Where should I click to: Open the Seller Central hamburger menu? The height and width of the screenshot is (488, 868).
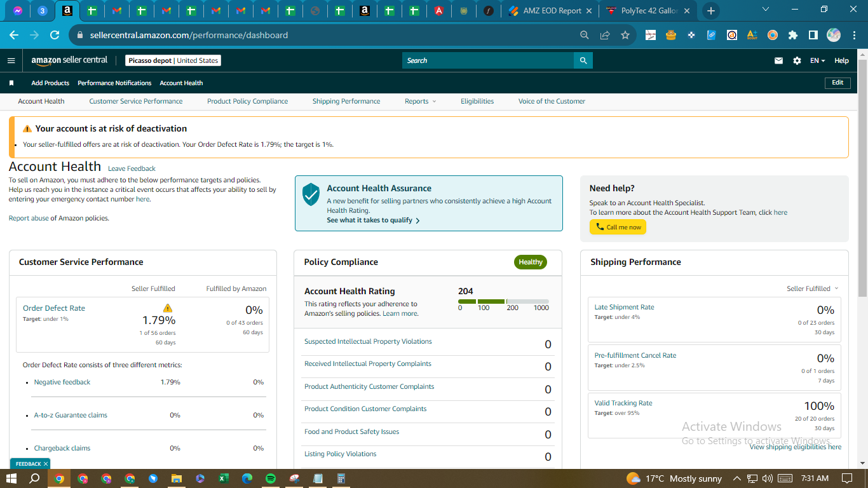[x=11, y=60]
